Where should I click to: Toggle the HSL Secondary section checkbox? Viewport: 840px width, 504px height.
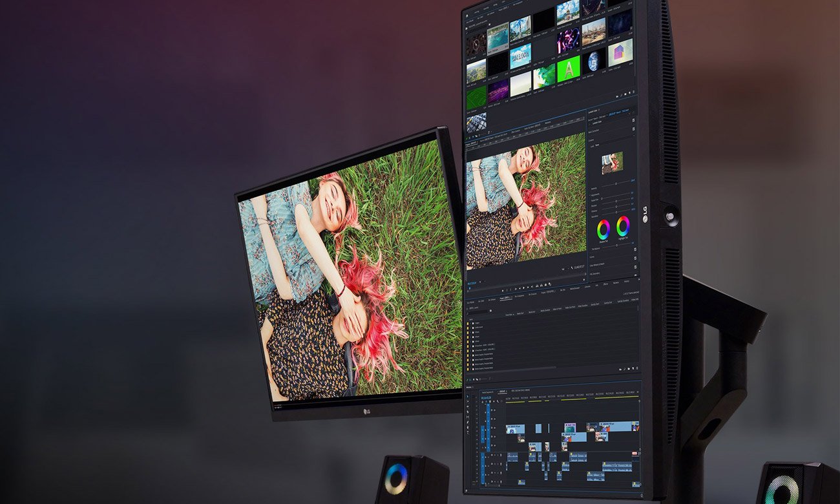point(635,267)
